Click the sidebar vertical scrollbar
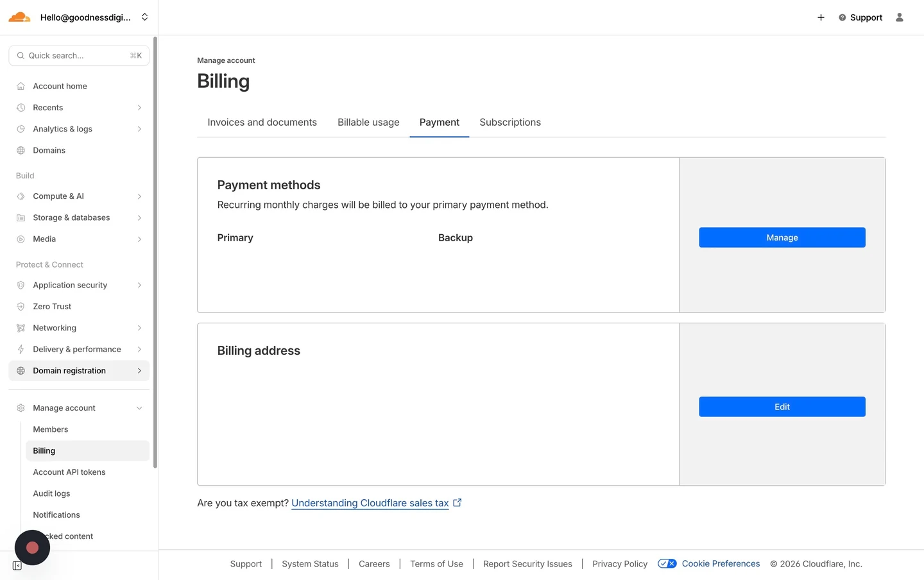 click(155, 253)
